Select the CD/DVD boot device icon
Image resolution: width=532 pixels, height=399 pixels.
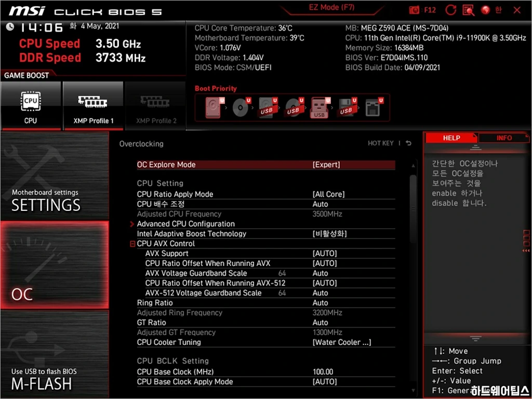pos(241,108)
